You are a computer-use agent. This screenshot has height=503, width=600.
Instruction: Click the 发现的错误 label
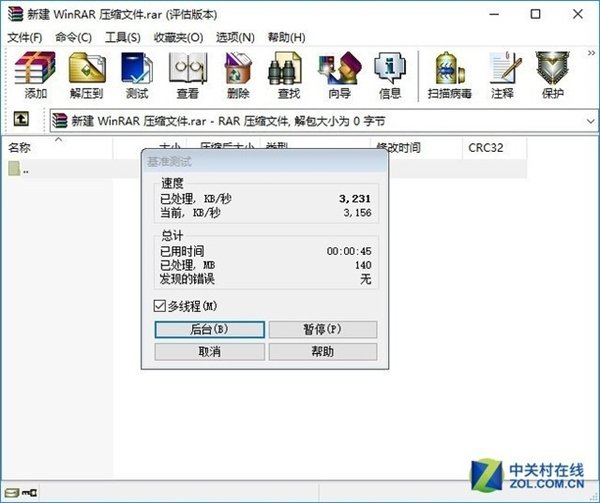coord(187,279)
